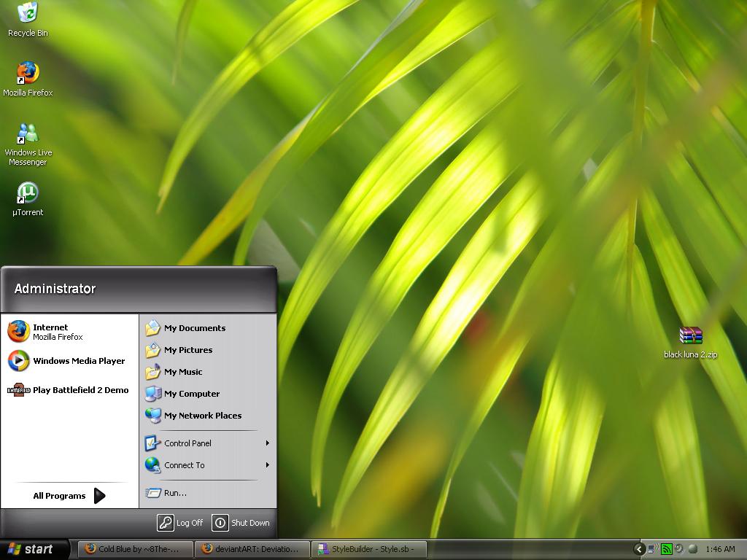Select the Mozilla Firefox desktop shortcut
This screenshot has width=747, height=560.
click(28, 79)
